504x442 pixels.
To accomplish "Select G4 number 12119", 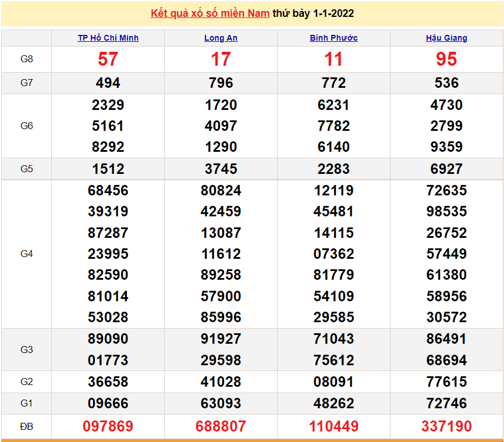I will [333, 191].
